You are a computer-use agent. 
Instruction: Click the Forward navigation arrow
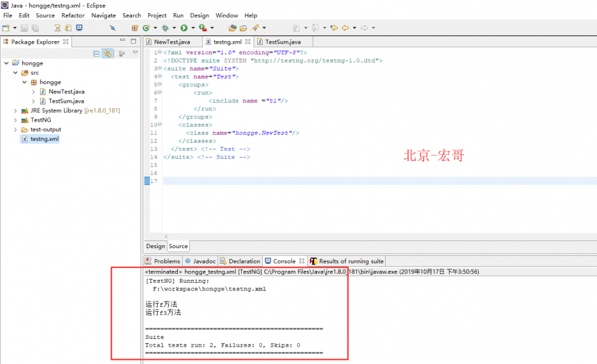click(x=364, y=28)
